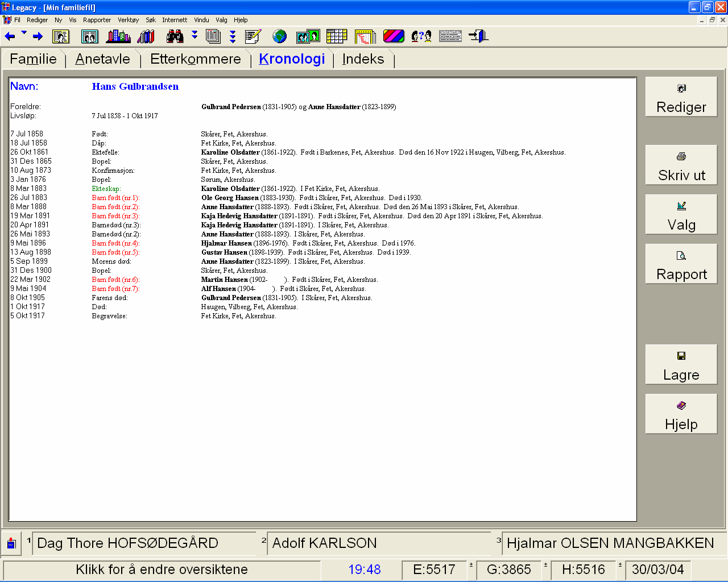Click the Legacy application icon in menu bar
The height and width of the screenshot is (582, 728).
pos(7,20)
